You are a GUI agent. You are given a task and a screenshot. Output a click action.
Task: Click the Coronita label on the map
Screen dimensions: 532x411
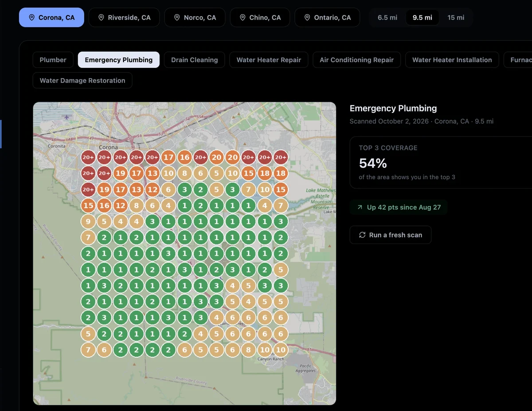click(56, 146)
